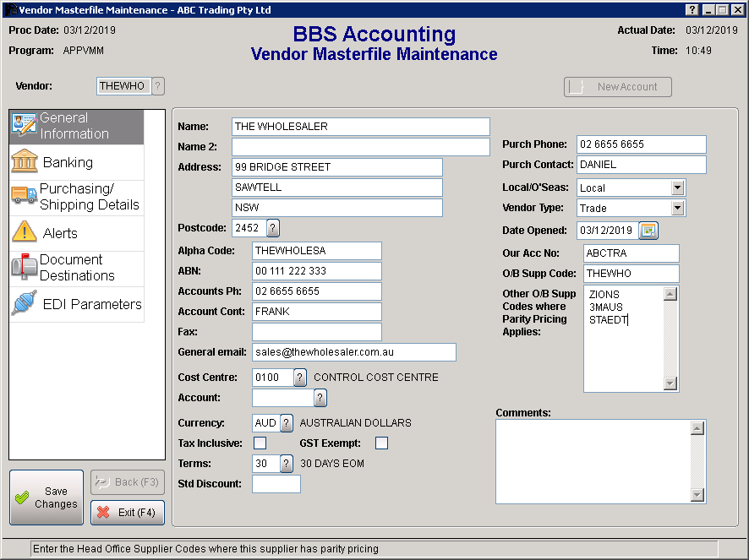
Task: Click the Vendor code lookup icon
Action: [158, 86]
